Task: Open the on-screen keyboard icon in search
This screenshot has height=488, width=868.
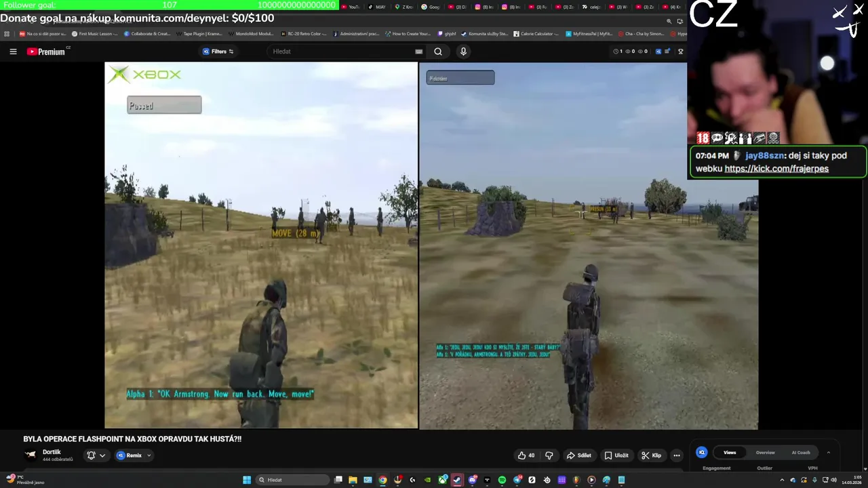Action: pyautogui.click(x=418, y=52)
